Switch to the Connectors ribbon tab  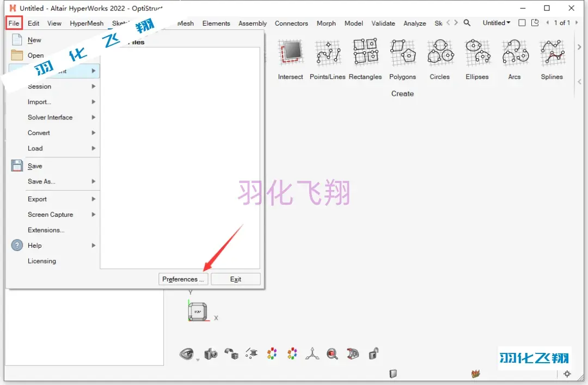pyautogui.click(x=291, y=23)
